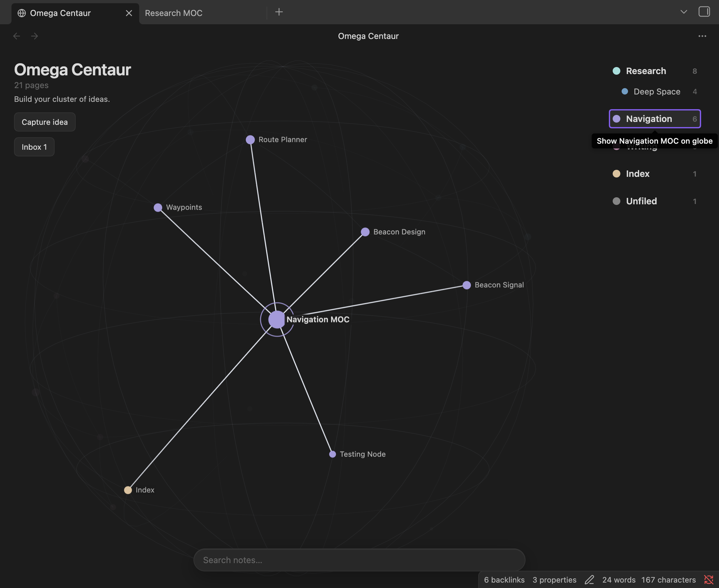719x588 pixels.
Task: Open the tab list dropdown chevron
Action: [684, 12]
